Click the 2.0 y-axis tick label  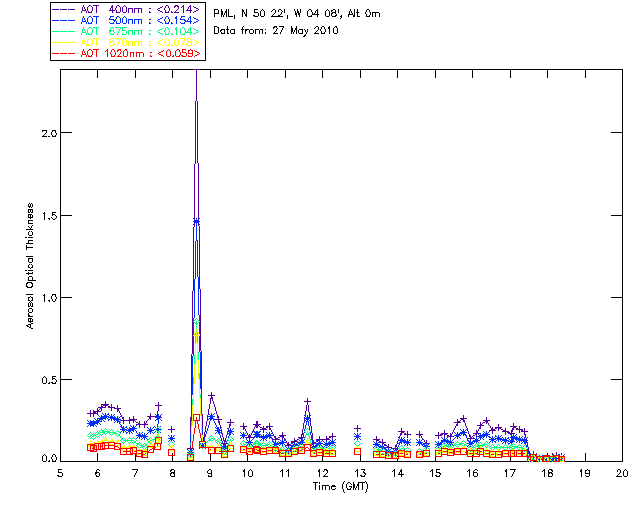48,134
